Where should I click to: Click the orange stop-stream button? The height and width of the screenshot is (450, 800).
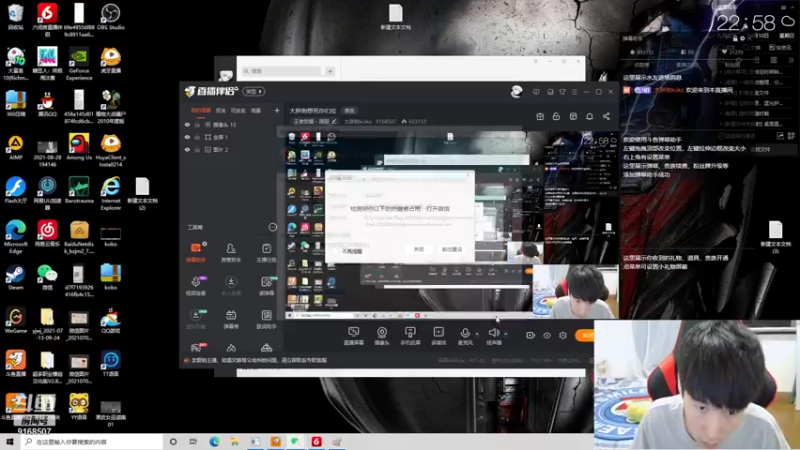(585, 335)
